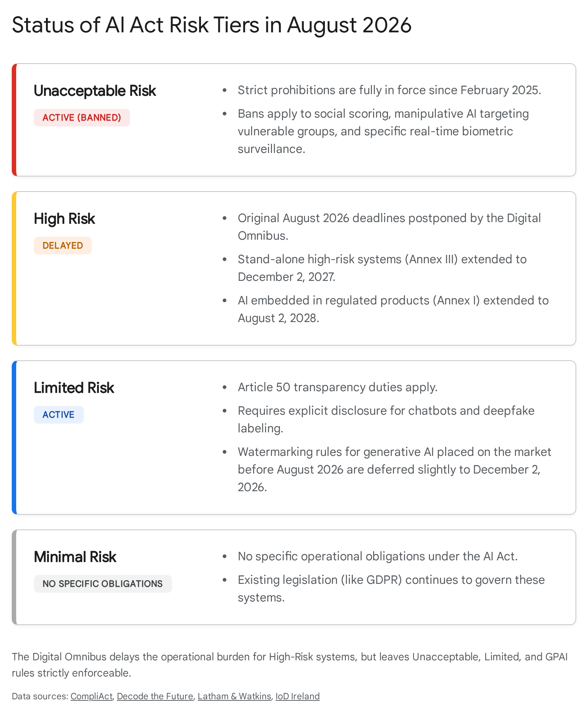The height and width of the screenshot is (714, 588).
Task: Open the Decode the Future link
Action: click(155, 696)
